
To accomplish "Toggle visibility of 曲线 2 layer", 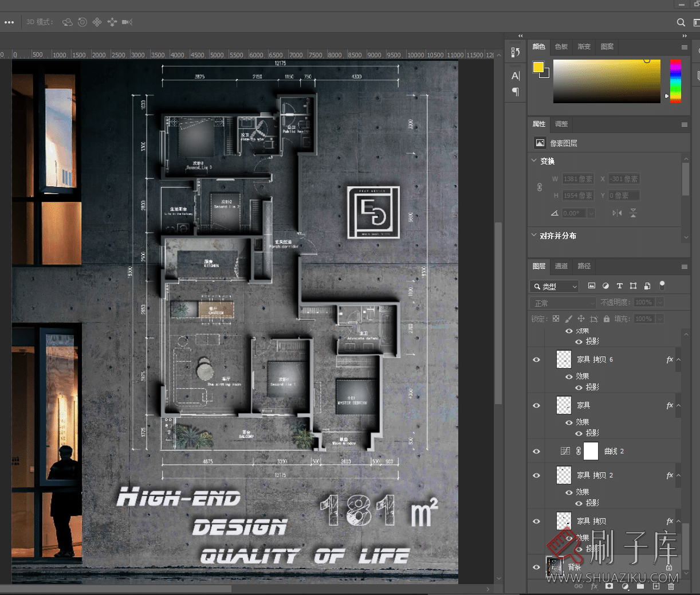I will pyautogui.click(x=537, y=452).
